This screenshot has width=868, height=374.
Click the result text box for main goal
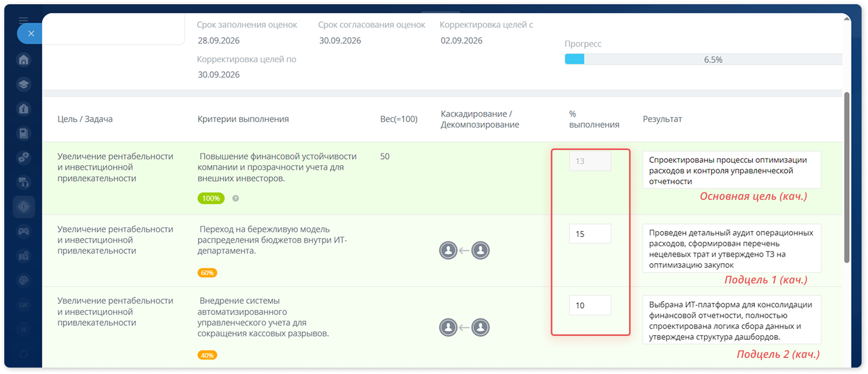(x=731, y=170)
